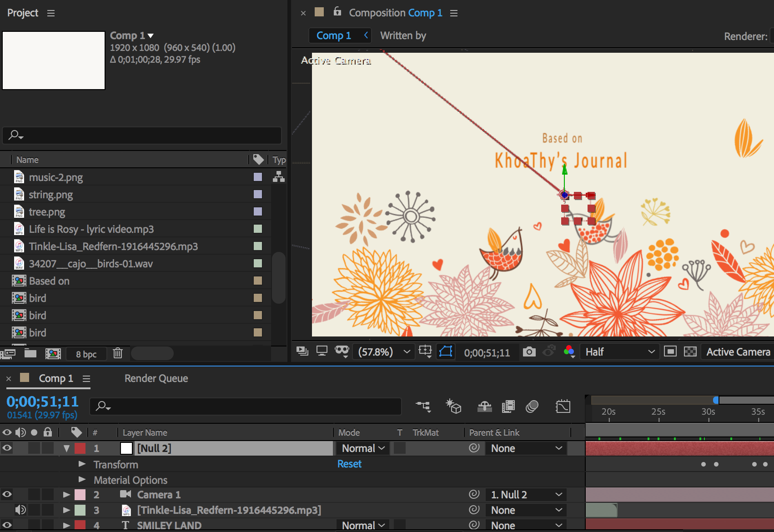Click the pink label swatch of Camera 1
Image resolution: width=774 pixels, height=532 pixels.
click(80, 495)
